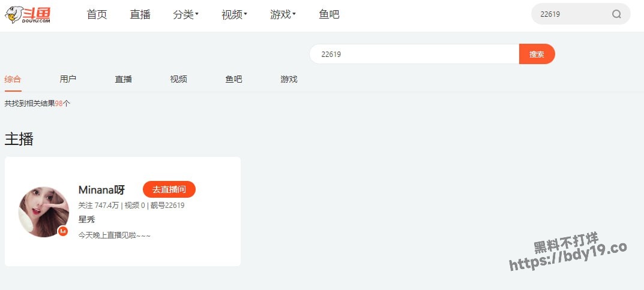The image size is (644, 290).
Task: Click the Douyu logo
Action: tap(28, 15)
